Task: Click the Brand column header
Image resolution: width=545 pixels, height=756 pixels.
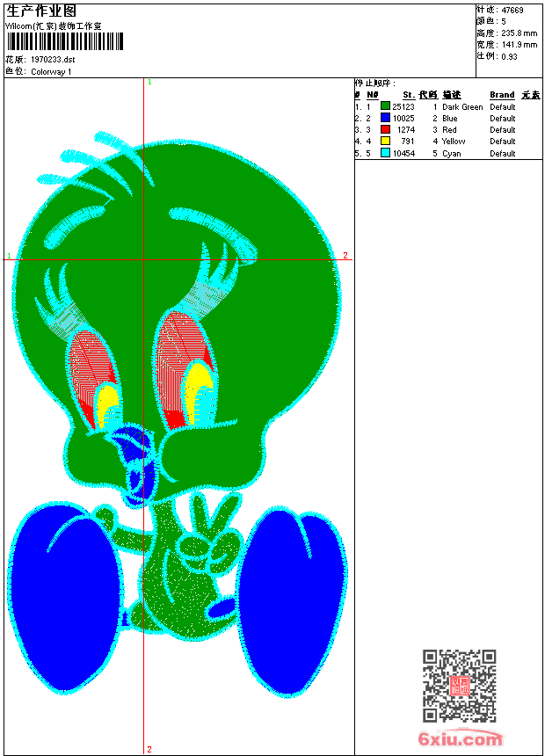Action: 502,95
